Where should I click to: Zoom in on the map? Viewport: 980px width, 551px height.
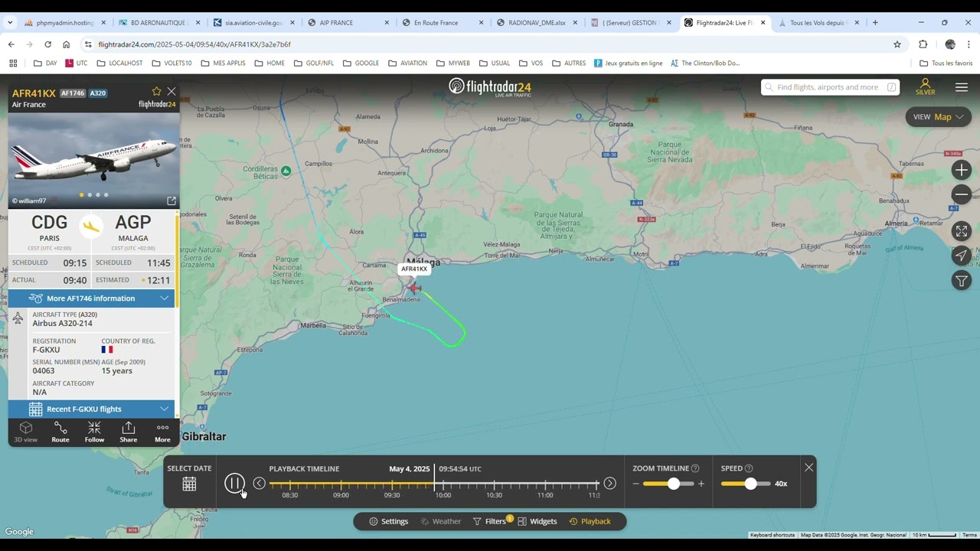pos(962,170)
